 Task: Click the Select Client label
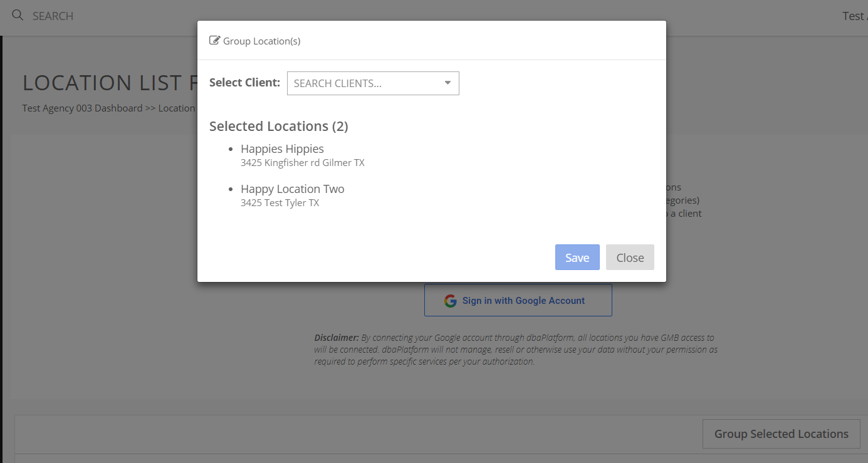(x=244, y=83)
